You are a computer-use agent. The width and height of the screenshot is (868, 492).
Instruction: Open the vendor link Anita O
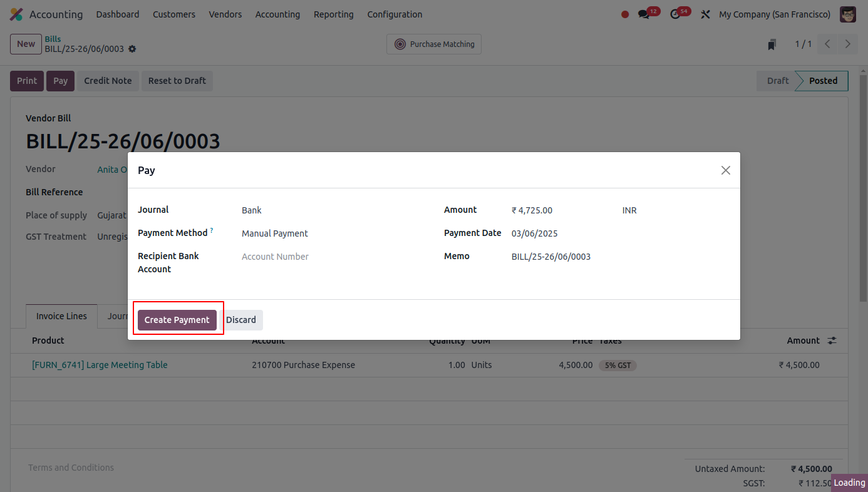pos(112,169)
